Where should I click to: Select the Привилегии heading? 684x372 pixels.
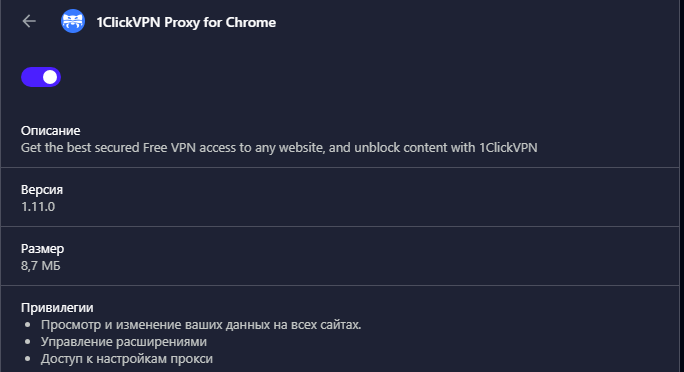pos(57,307)
